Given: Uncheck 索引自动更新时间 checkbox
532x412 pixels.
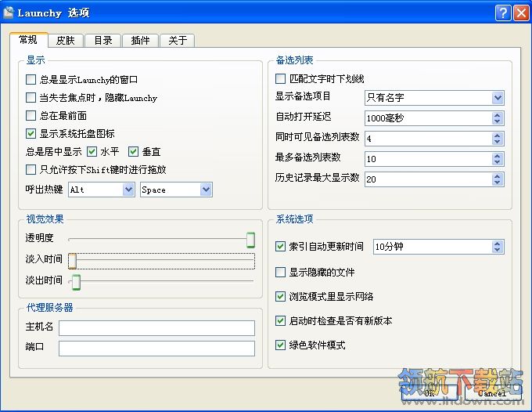Looking at the screenshot, I should pyautogui.click(x=280, y=246).
